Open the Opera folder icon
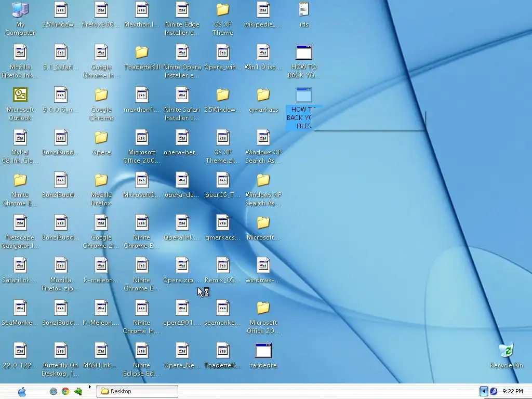 (x=101, y=138)
